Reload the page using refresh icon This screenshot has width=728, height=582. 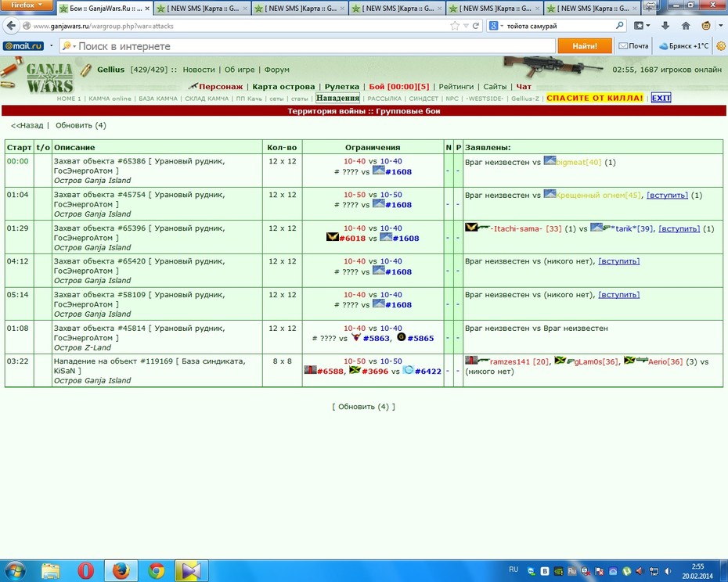[476, 26]
